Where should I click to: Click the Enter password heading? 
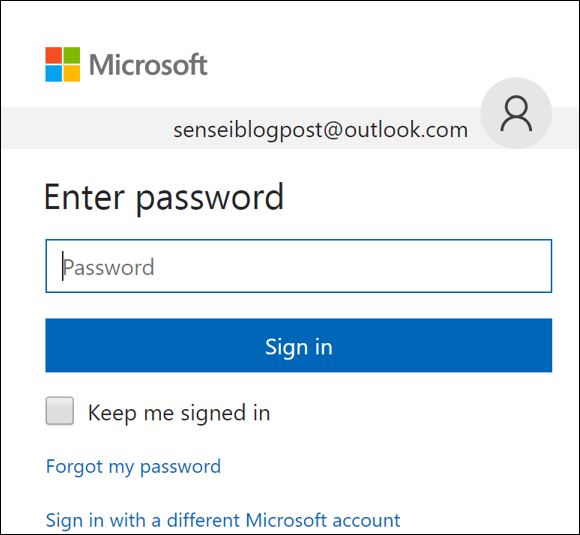coord(164,198)
